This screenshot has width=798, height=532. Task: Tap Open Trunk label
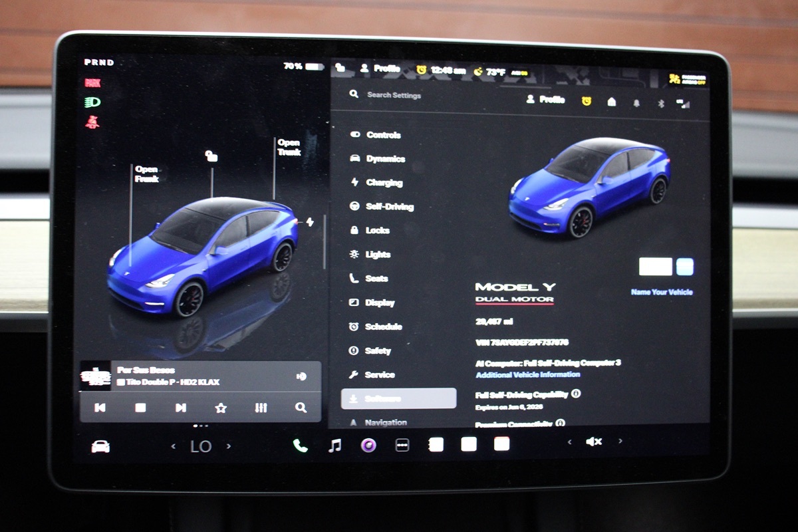point(289,147)
